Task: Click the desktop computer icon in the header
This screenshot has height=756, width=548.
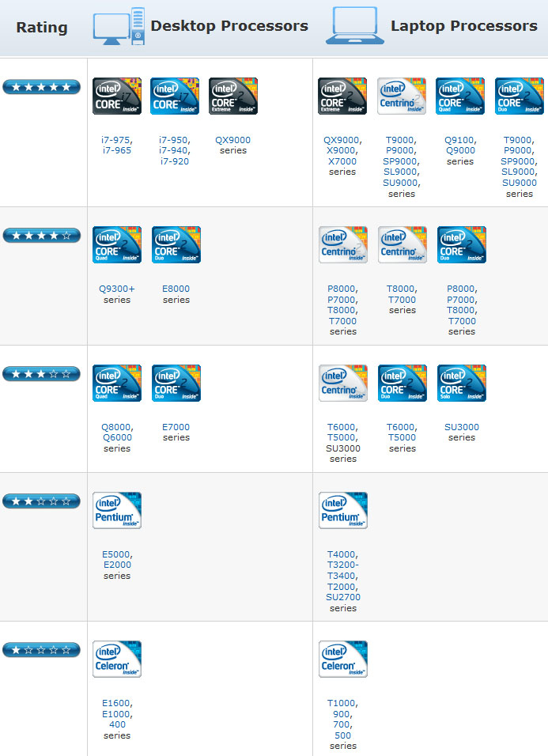Action: pos(119,26)
